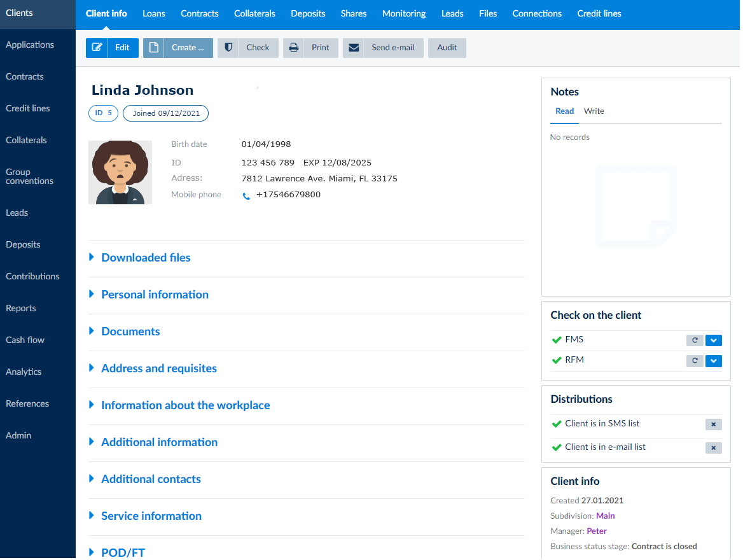Open the Collaterals top tab
743x560 pixels.
pyautogui.click(x=254, y=14)
